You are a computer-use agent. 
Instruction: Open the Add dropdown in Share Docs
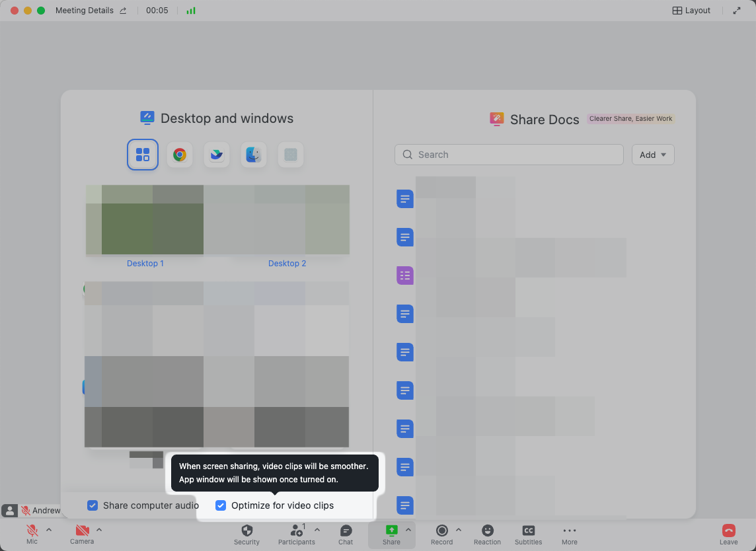tap(653, 154)
